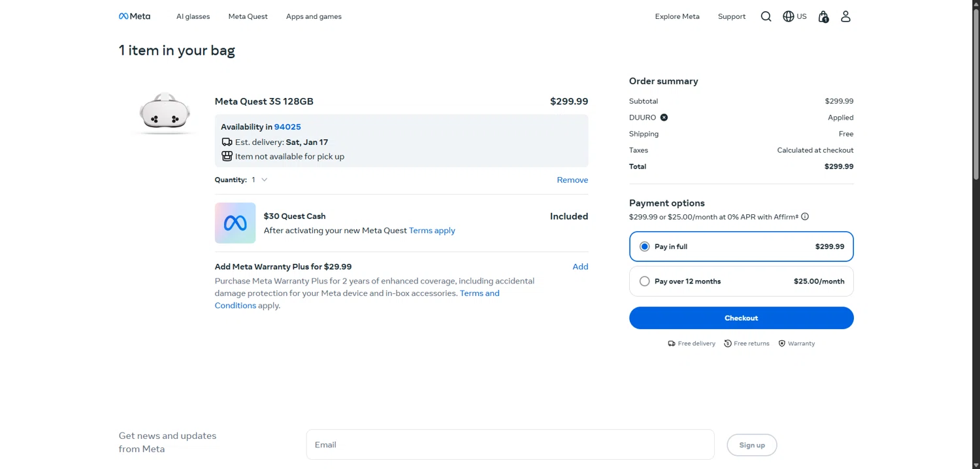Click the Warranty shield icon
980x469 pixels.
coord(782,344)
